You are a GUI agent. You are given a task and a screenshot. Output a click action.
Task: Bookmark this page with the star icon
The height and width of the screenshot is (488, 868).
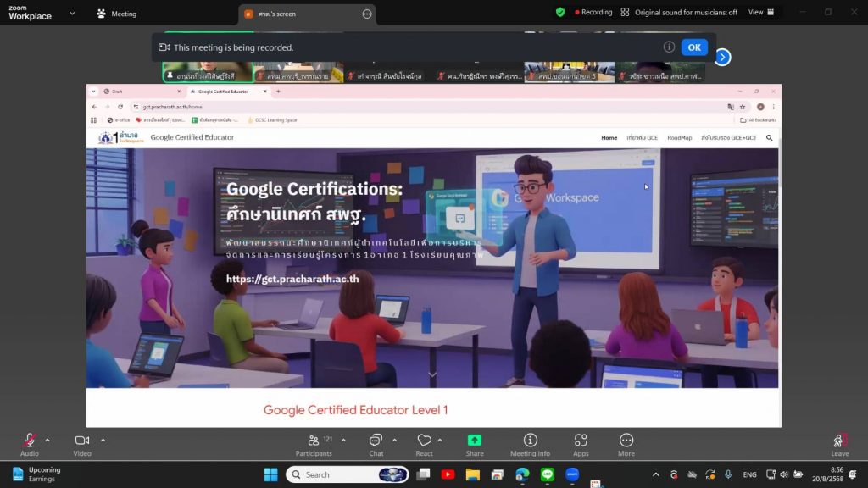pyautogui.click(x=743, y=107)
